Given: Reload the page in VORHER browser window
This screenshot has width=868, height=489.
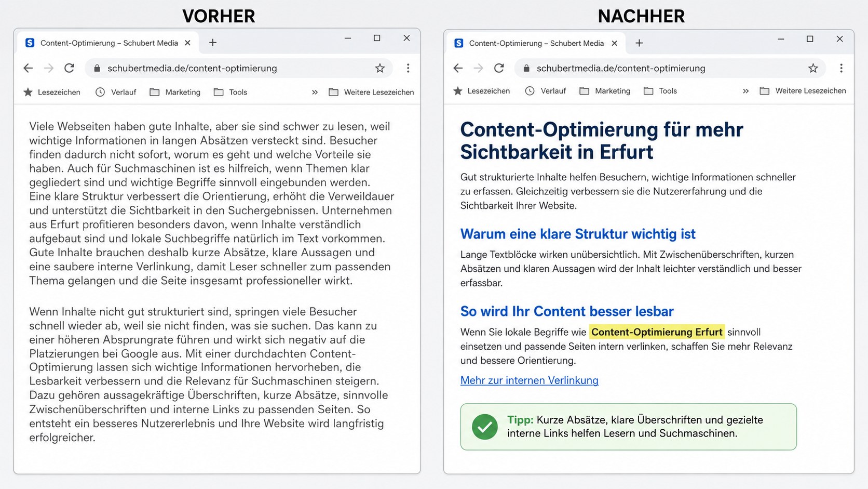Looking at the screenshot, I should click(x=69, y=68).
